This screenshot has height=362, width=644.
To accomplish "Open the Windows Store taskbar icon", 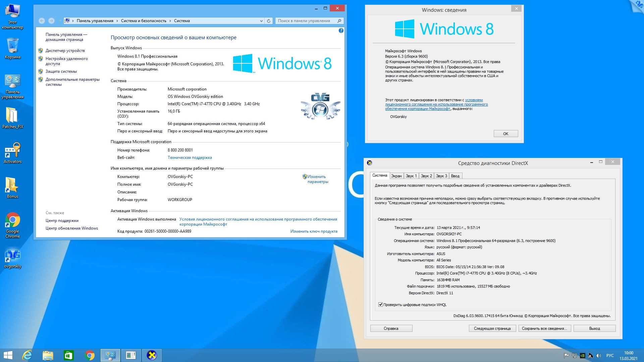I will (68, 355).
